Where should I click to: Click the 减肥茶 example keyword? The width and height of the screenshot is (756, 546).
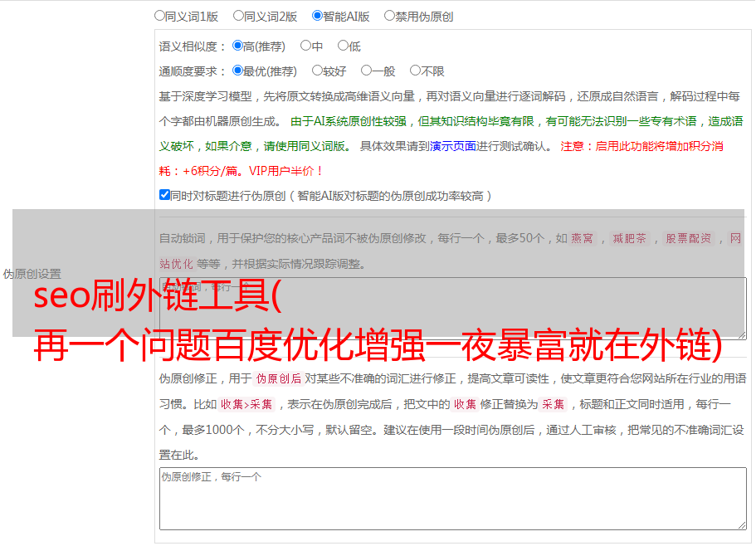point(629,238)
